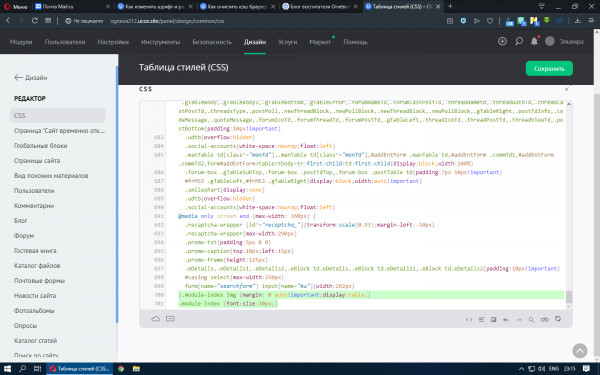The image size is (600, 375).
Task: Reload the page in the browser
Action: 34,21
